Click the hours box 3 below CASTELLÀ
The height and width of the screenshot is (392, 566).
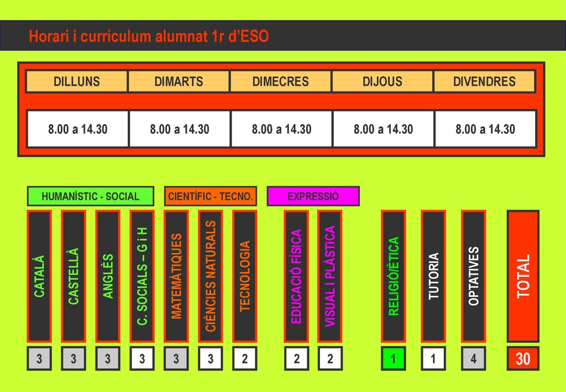click(x=74, y=358)
